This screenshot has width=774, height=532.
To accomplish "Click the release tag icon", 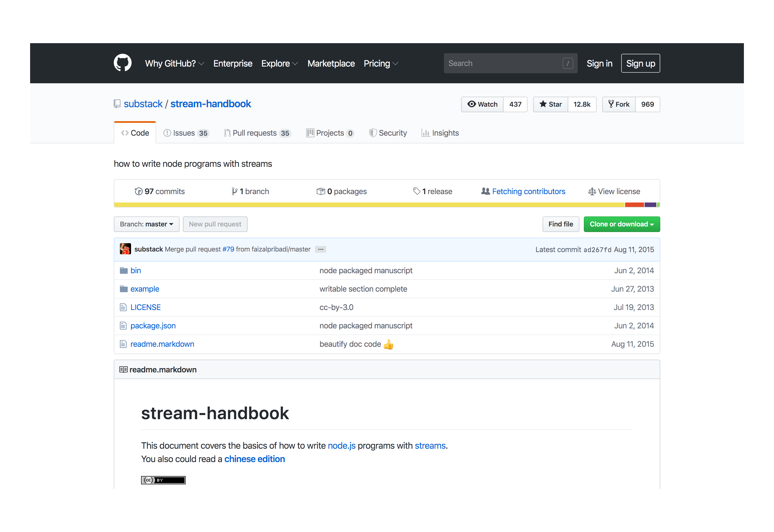I will click(x=416, y=191).
